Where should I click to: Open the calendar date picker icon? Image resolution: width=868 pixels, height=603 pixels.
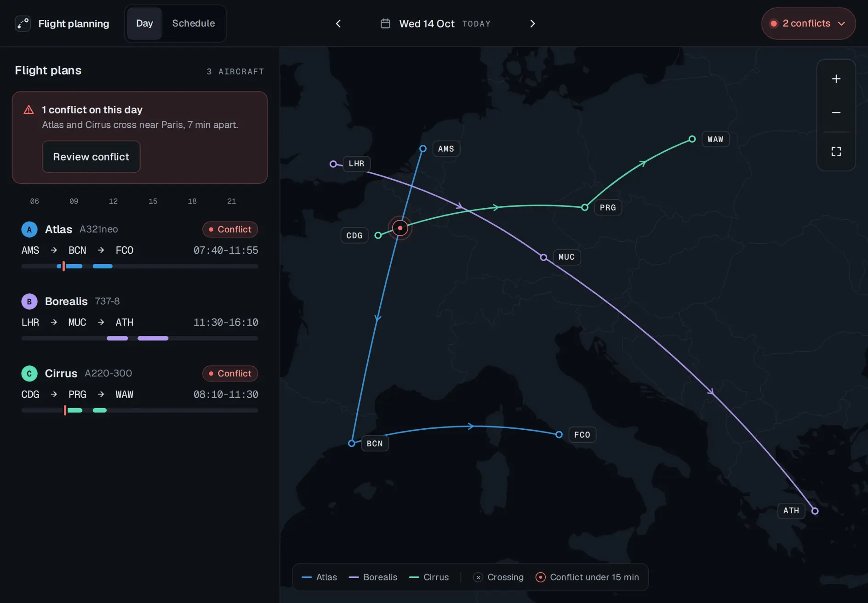[x=385, y=23]
